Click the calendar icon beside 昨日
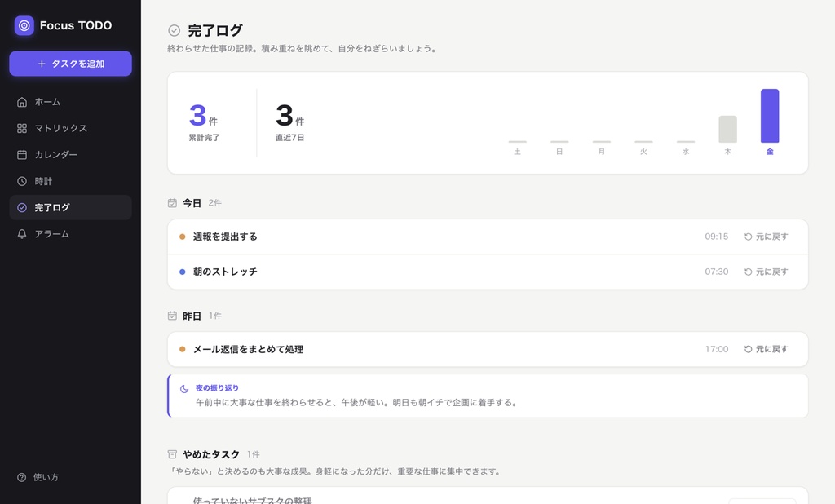Image resolution: width=835 pixels, height=504 pixels. pyautogui.click(x=173, y=316)
